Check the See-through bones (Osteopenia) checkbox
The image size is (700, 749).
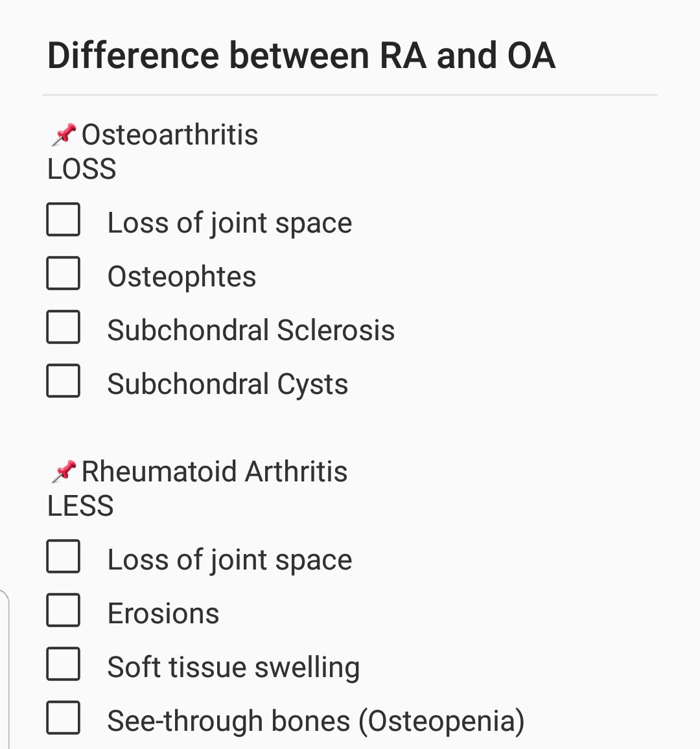pos(63,717)
